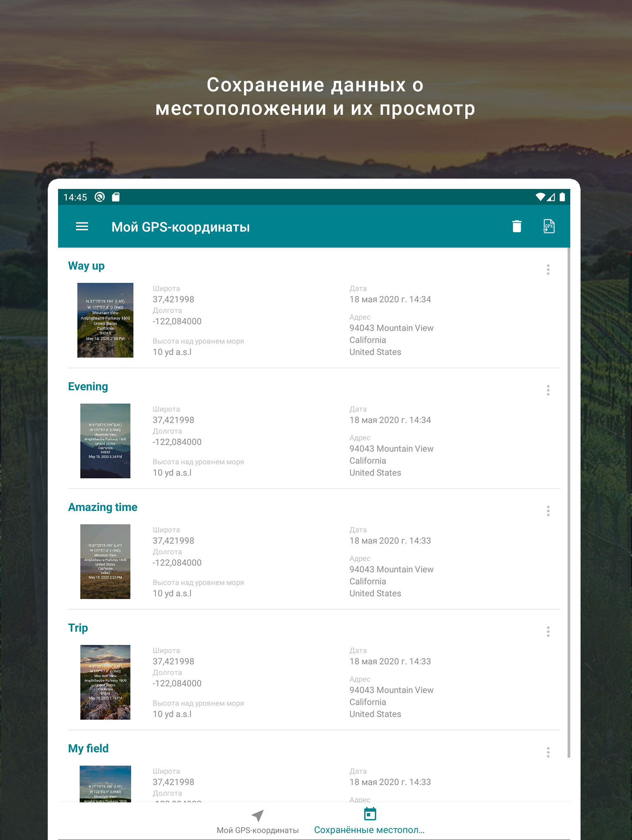This screenshot has width=632, height=840.
Task: Tap Way up latitude 37,421998
Action: pyautogui.click(x=173, y=299)
